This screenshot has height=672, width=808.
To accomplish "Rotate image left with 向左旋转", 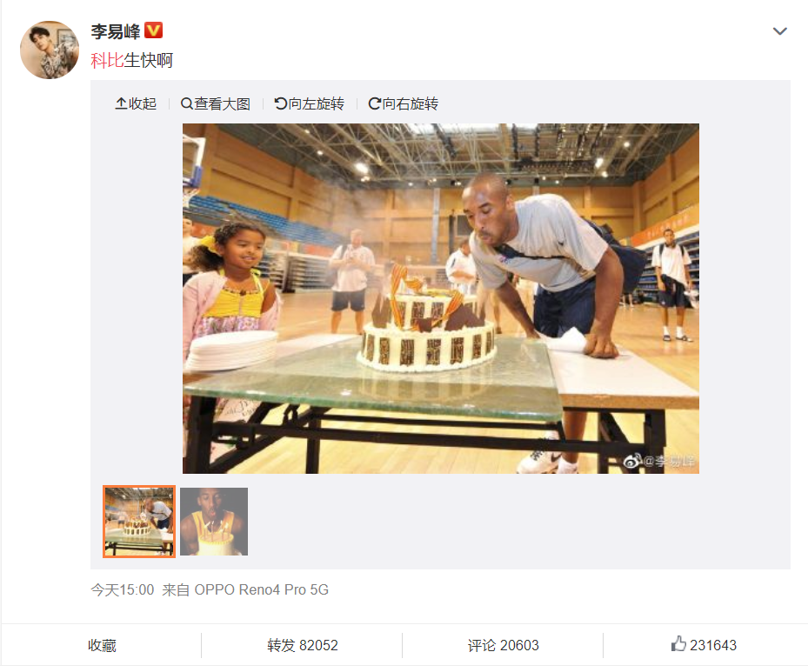I will pos(309,103).
